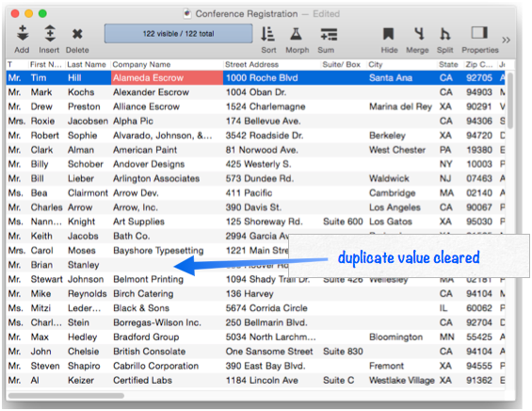Expand the toolbar overflow chevron
The height and width of the screenshot is (411, 532).
coord(506,41)
